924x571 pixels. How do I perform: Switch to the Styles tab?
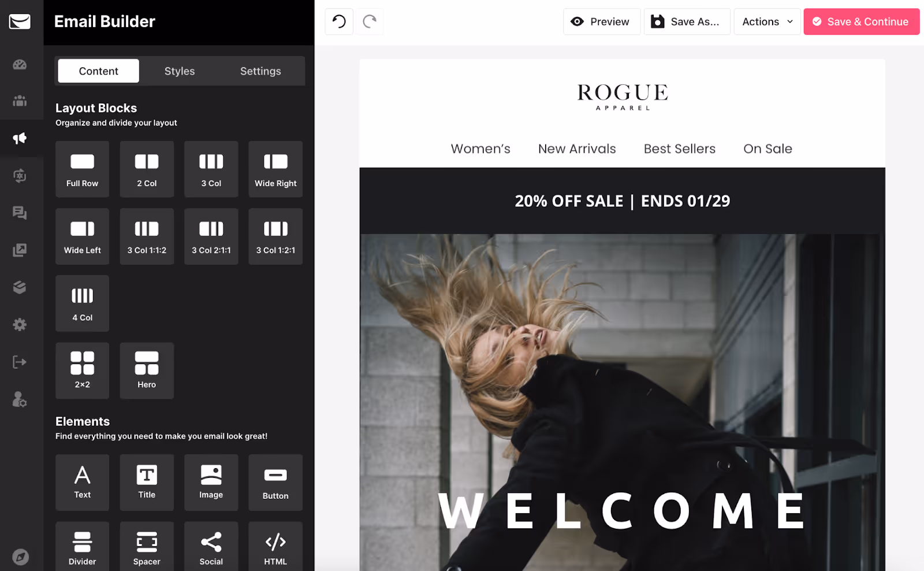(x=180, y=71)
